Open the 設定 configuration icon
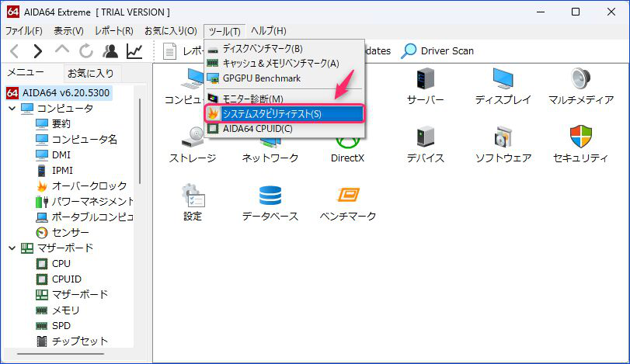Viewport: 630px width, 364px height. tap(193, 196)
